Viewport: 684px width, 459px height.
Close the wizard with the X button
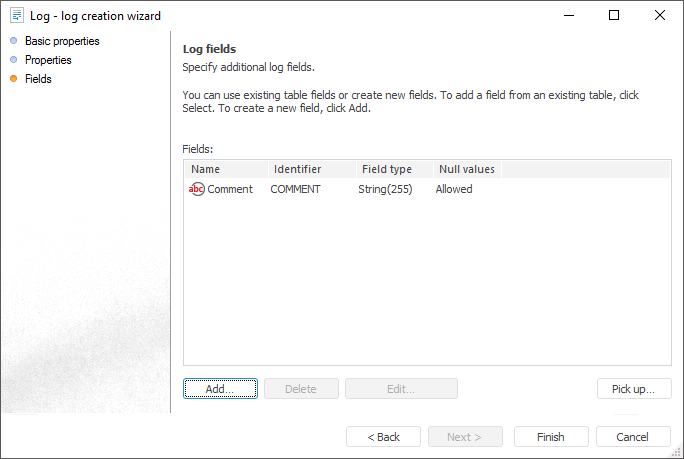click(660, 15)
